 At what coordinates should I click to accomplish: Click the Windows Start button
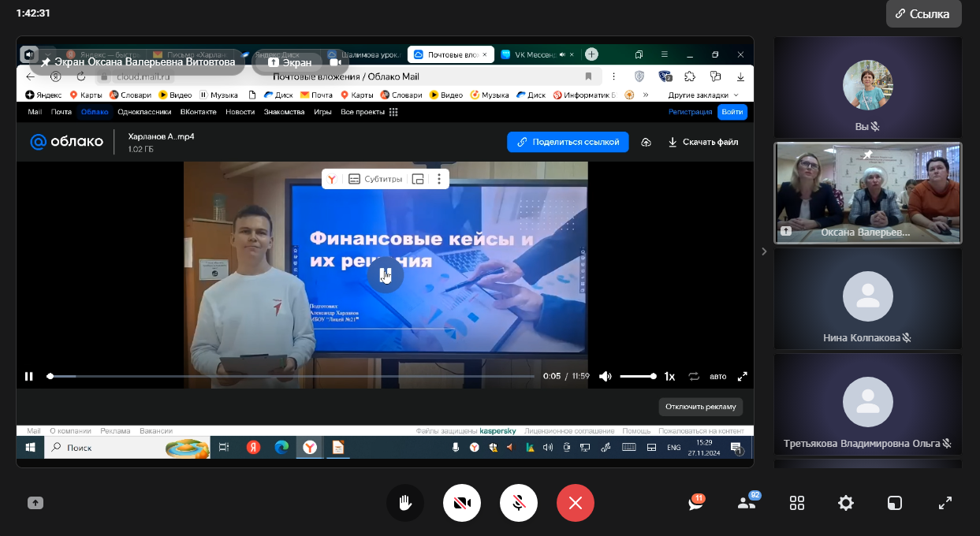31,447
